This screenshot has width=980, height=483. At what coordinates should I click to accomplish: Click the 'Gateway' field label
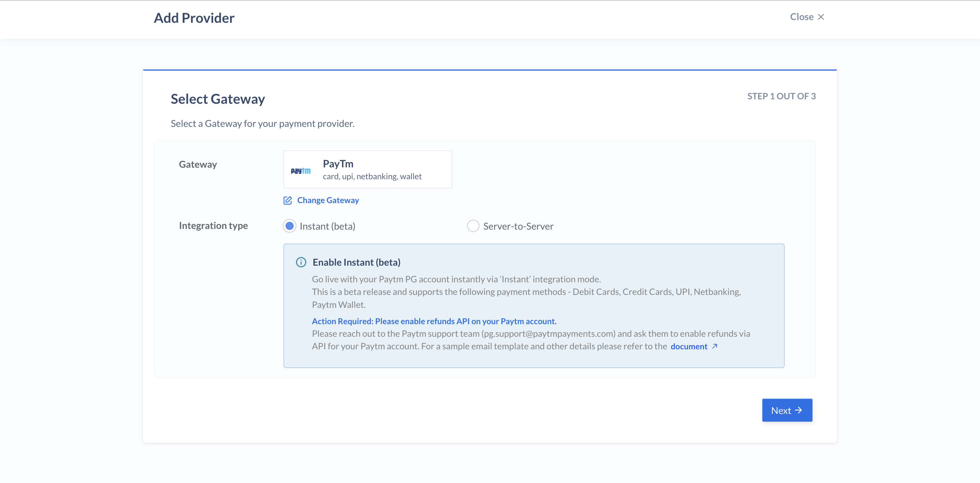pos(198,164)
